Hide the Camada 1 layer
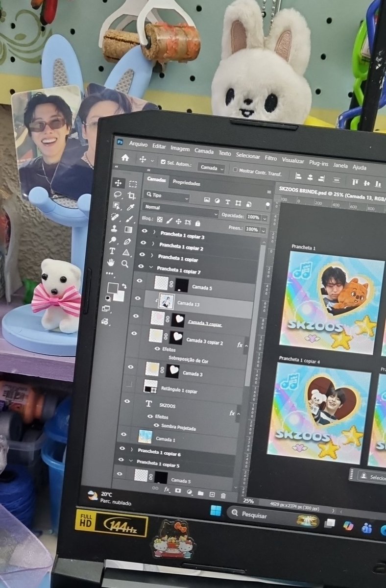Image resolution: width=386 pixels, height=588 pixels. (x=123, y=434)
